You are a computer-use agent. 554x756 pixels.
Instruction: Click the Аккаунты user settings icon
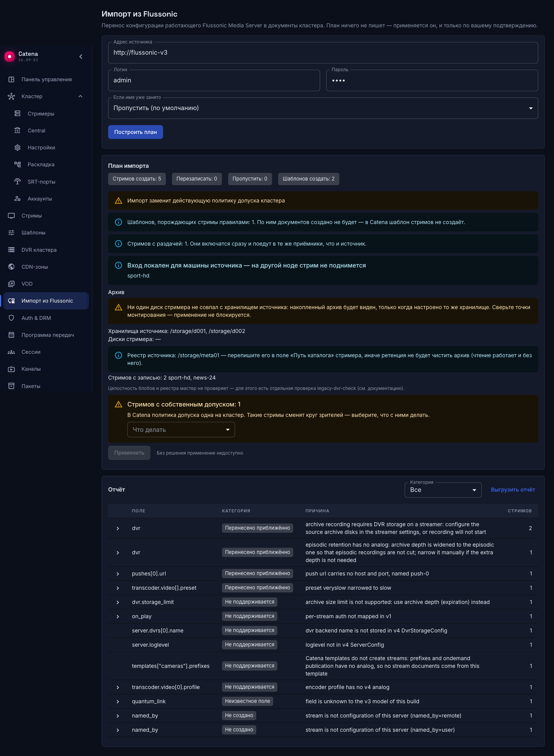17,199
